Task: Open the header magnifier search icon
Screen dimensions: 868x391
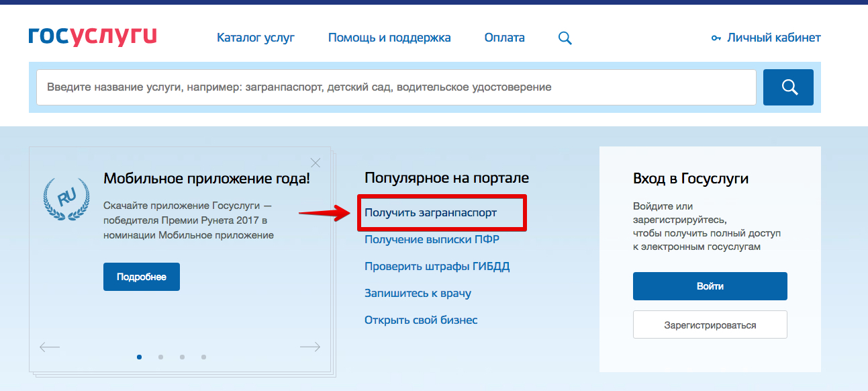Action: (565, 38)
